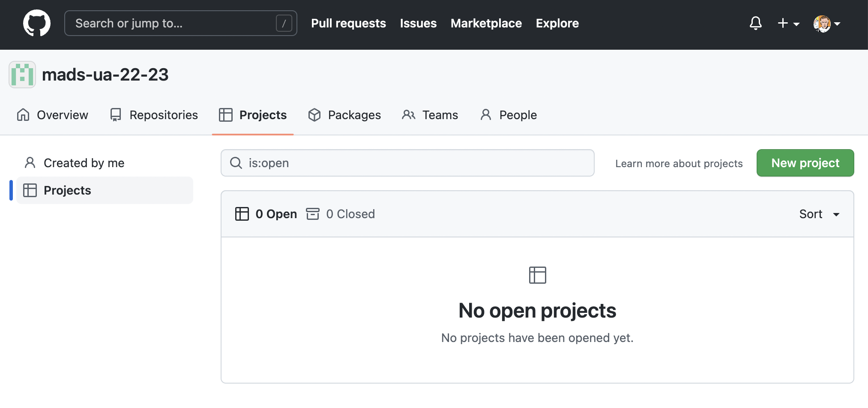Image resolution: width=868 pixels, height=408 pixels.
Task: Switch to the Packages tab
Action: (x=344, y=115)
